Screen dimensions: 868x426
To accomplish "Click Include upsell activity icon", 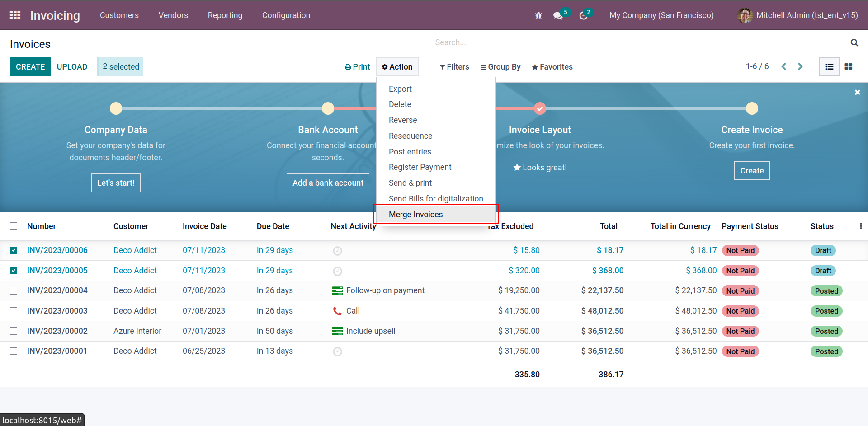I will click(337, 331).
